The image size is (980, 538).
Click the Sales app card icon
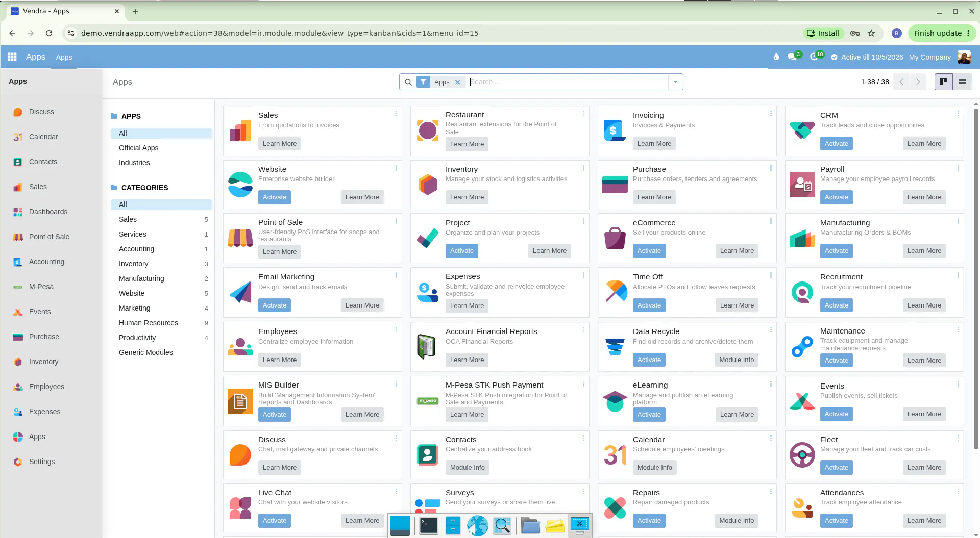pyautogui.click(x=240, y=131)
